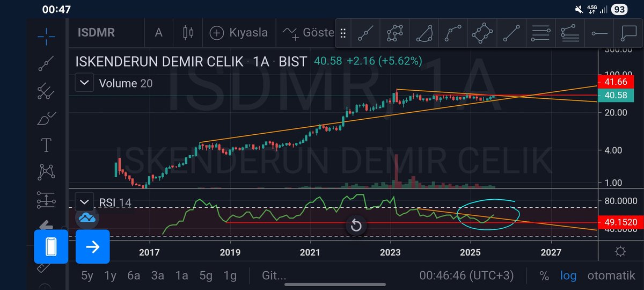
Task: Select the 6a date range
Action: tap(134, 276)
